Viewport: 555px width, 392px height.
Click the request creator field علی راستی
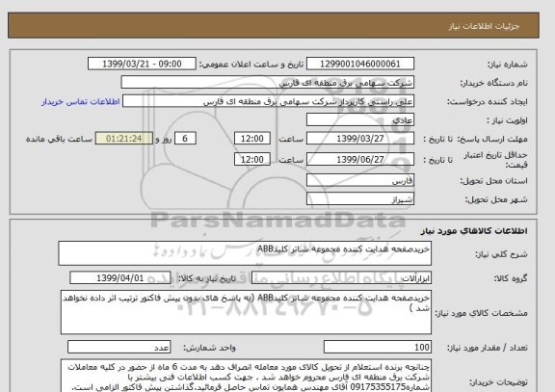coord(268,101)
